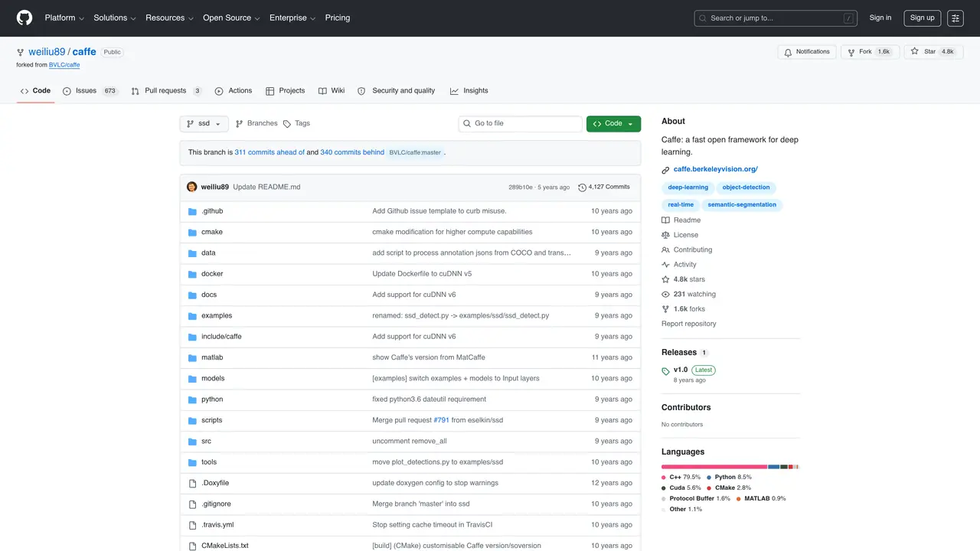Click the commit history clock icon
The height and width of the screenshot is (551, 980).
(582, 187)
